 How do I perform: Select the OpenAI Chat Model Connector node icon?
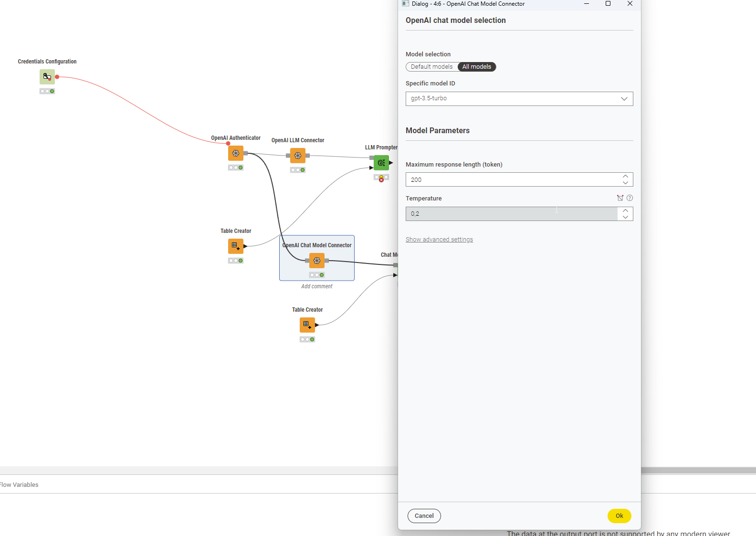click(317, 261)
